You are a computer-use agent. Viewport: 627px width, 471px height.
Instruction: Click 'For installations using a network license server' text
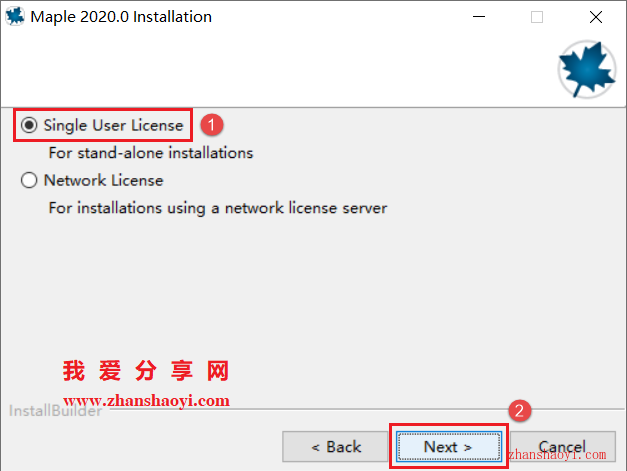point(218,208)
